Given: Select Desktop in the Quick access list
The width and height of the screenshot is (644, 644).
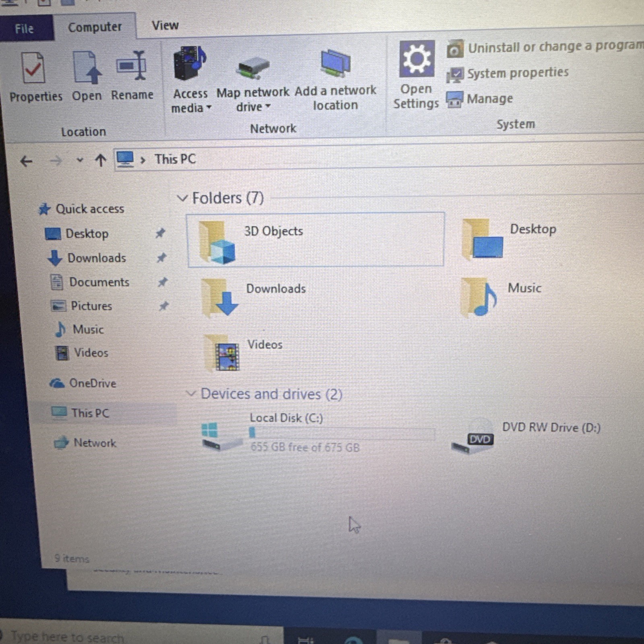Looking at the screenshot, I should 77,233.
